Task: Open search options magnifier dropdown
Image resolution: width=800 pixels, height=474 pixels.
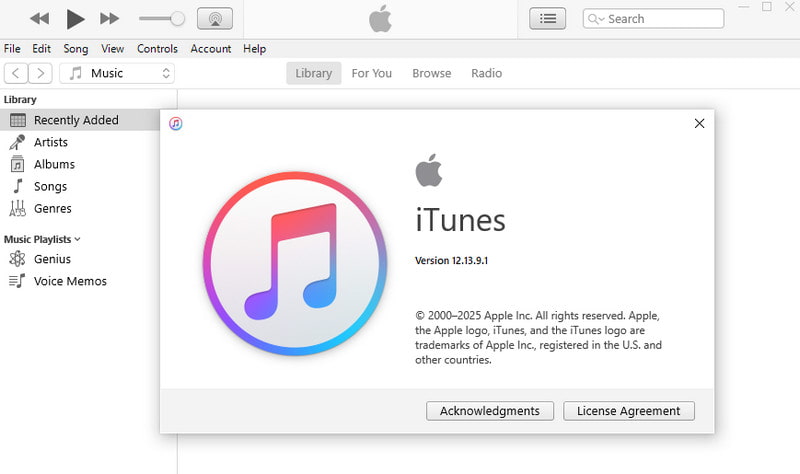Action: click(595, 19)
